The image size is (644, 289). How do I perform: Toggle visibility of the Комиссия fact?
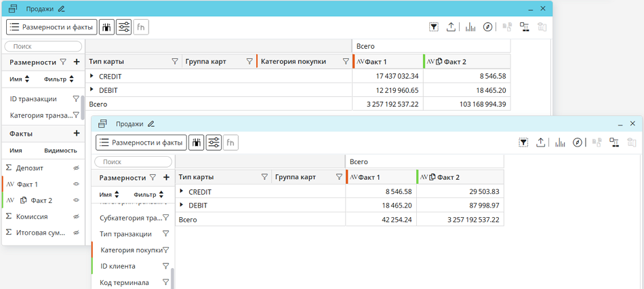[x=76, y=216]
